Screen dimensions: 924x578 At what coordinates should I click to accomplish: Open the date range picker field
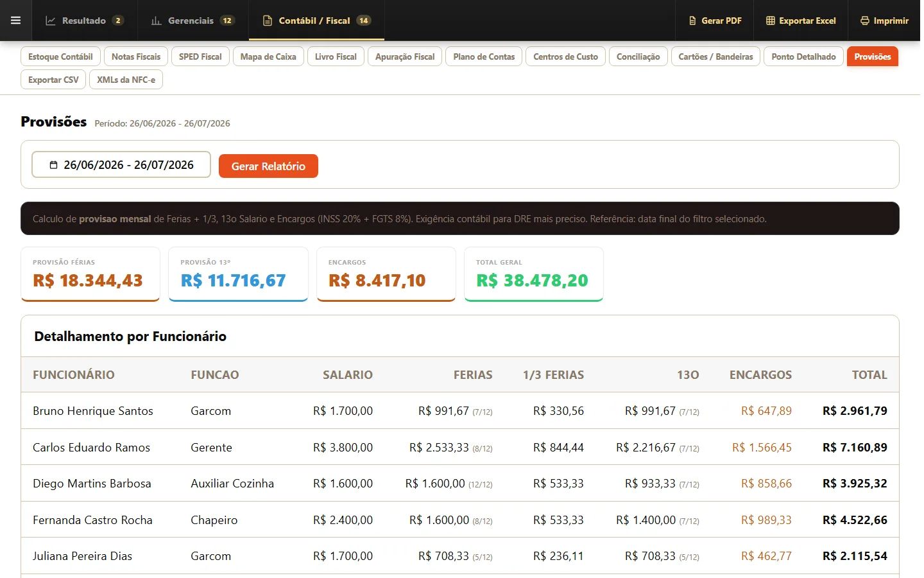(121, 164)
